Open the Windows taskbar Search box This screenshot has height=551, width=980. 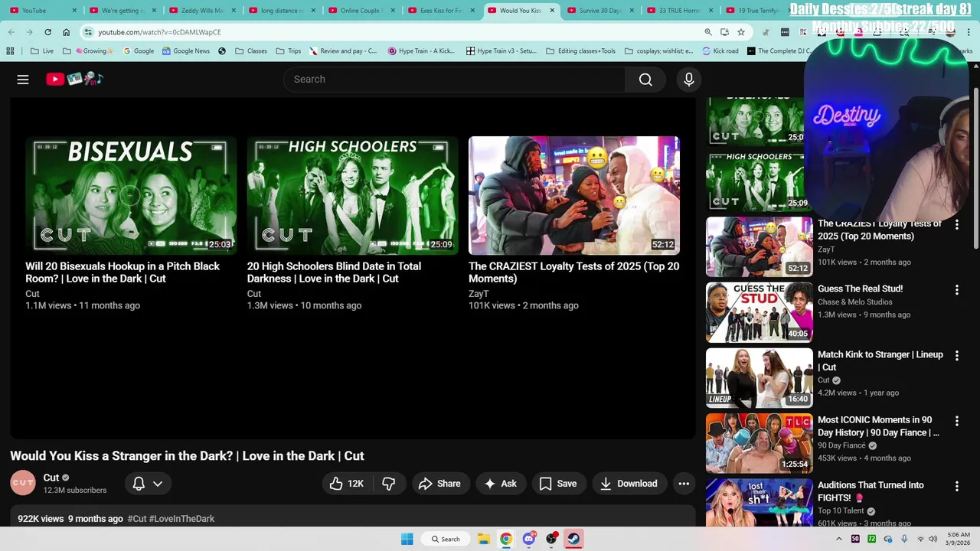[446, 539]
